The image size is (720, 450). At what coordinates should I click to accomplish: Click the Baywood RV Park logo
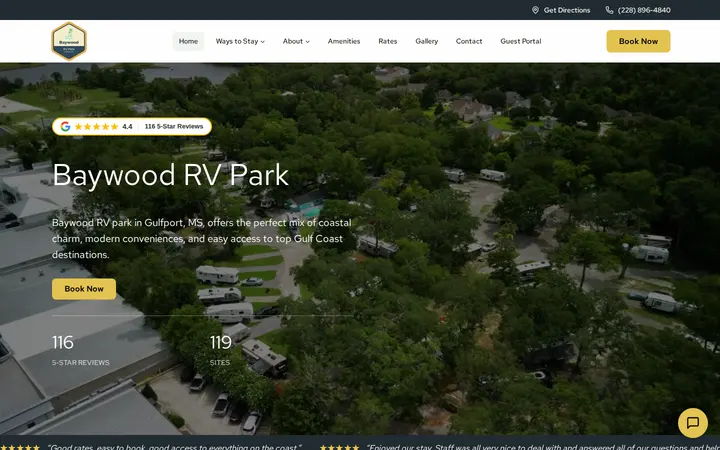[x=69, y=41]
